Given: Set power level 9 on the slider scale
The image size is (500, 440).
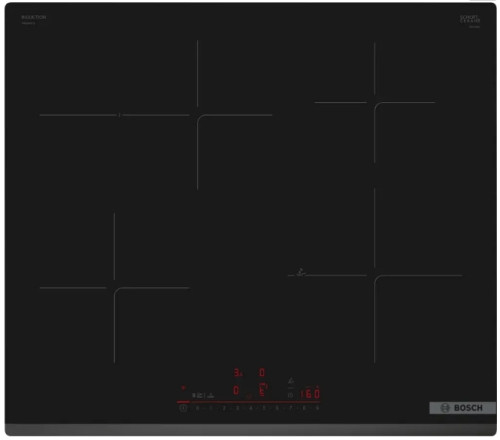Looking at the screenshot, I should click(317, 408).
